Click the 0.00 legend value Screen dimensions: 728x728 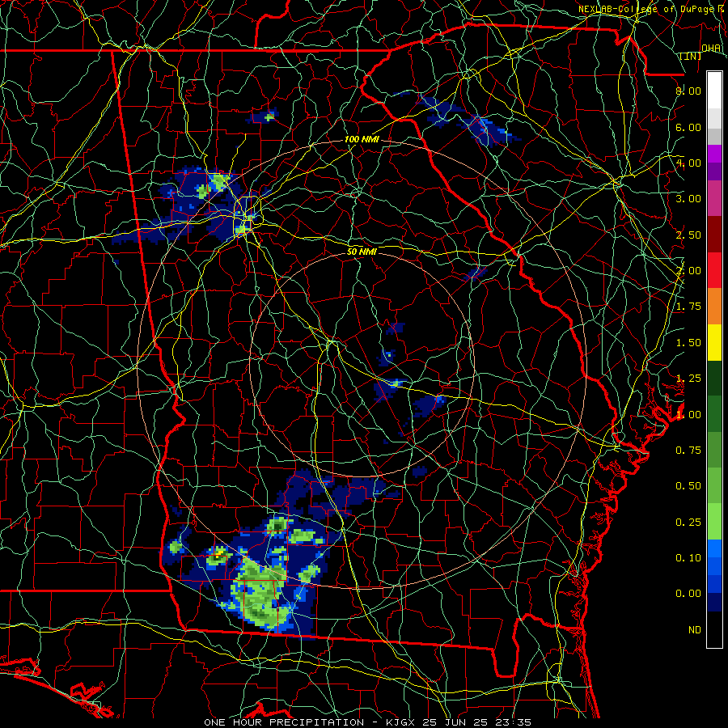(688, 594)
